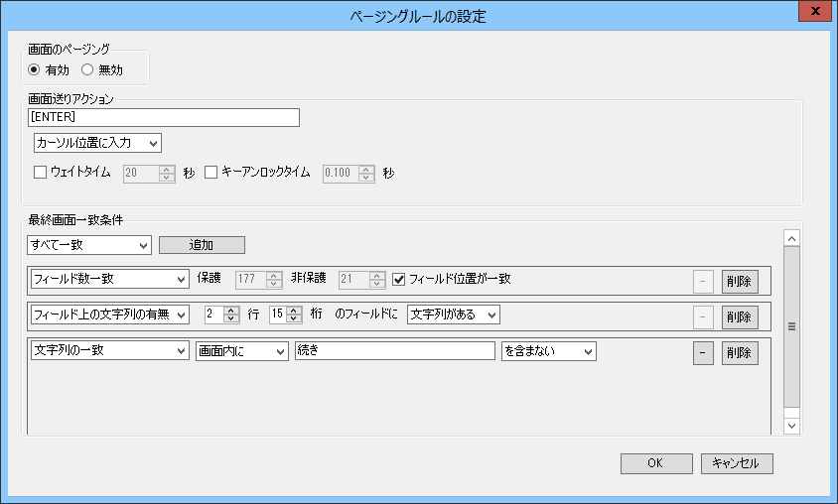Select the 有効 radio button
The width and height of the screenshot is (838, 504).
click(x=34, y=69)
